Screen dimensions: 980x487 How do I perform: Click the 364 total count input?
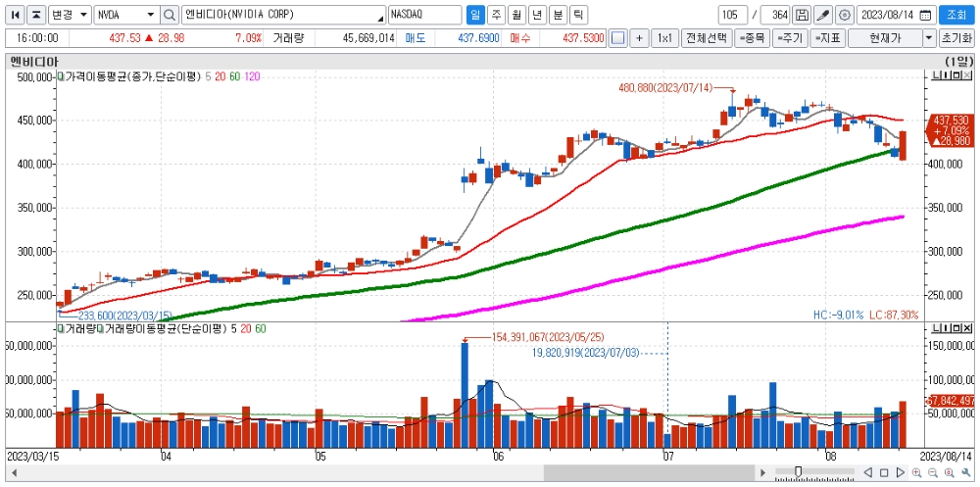click(x=776, y=15)
